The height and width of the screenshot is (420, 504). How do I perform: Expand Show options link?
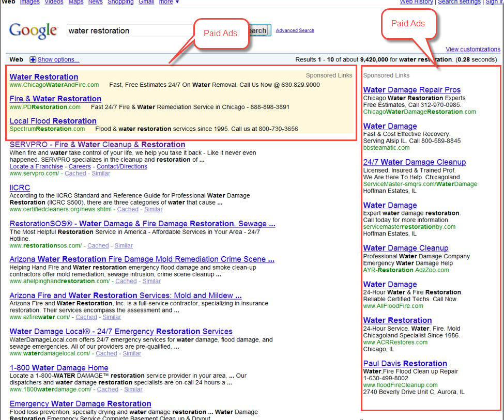(x=58, y=59)
